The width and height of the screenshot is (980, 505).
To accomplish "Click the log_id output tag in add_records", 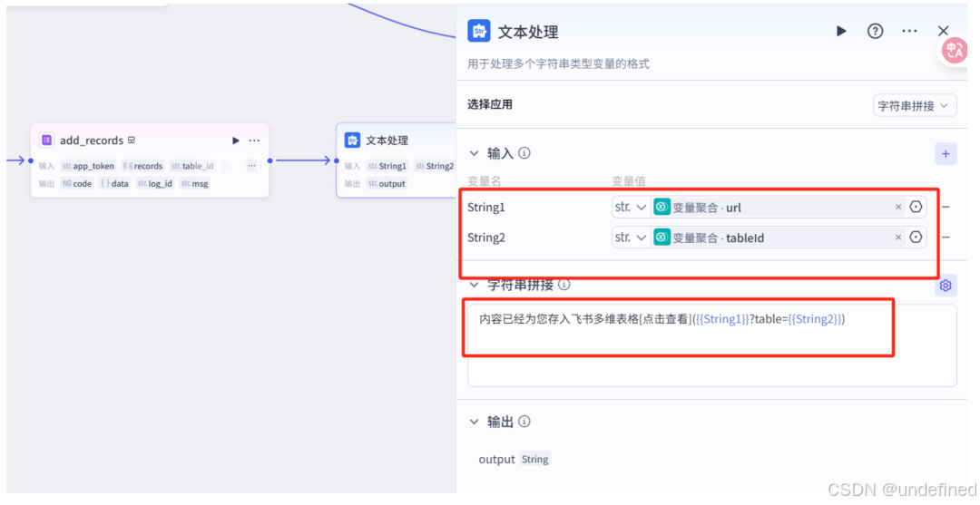I will (x=155, y=183).
